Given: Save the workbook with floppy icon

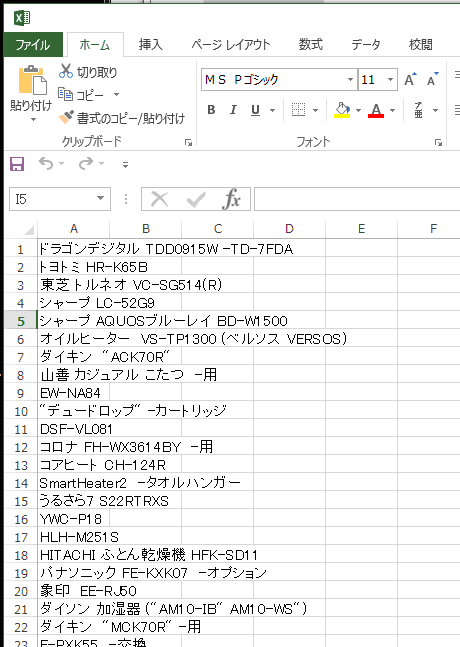Looking at the screenshot, I should coord(17,164).
